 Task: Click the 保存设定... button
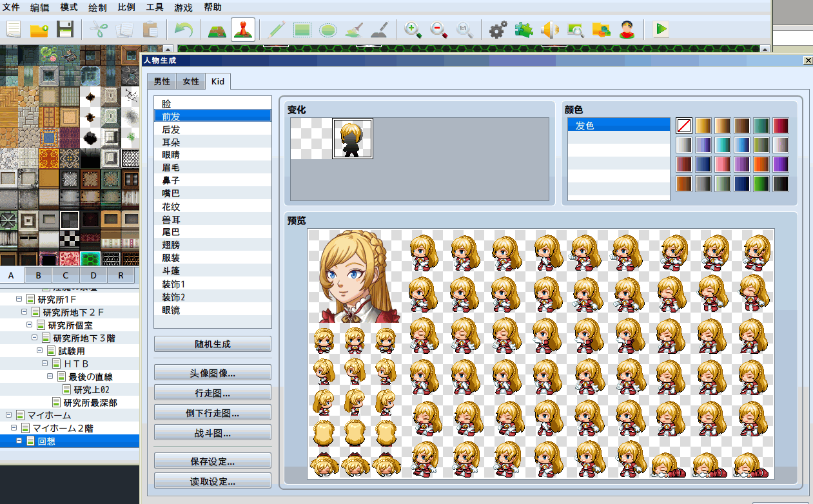click(213, 461)
